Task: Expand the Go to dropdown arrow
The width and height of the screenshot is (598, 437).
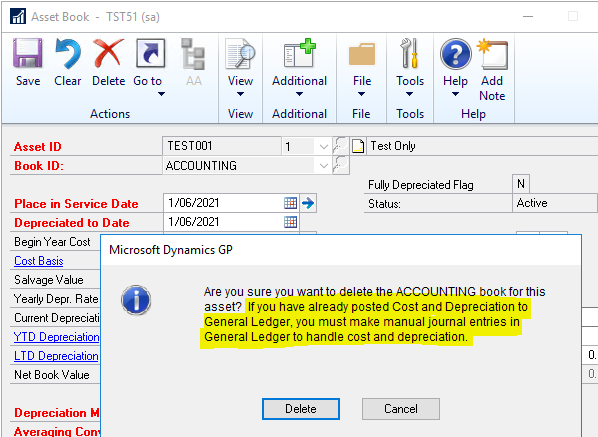Action: point(161,94)
